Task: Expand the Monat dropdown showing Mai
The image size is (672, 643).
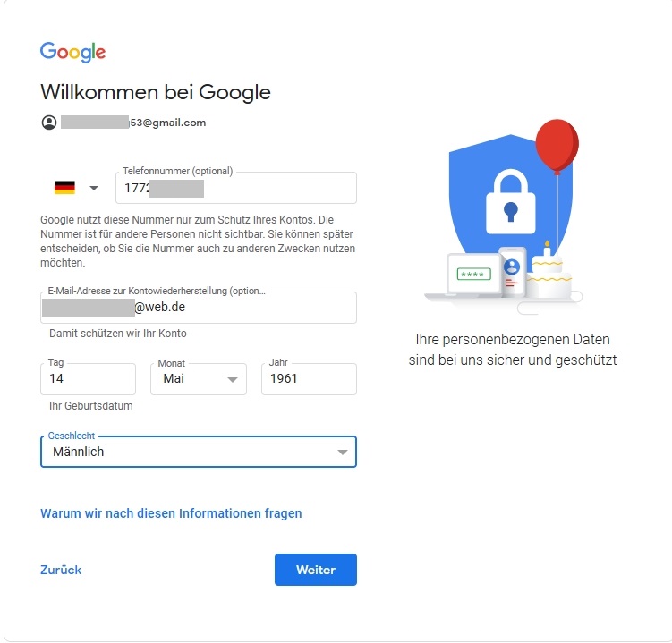Action: 199,379
